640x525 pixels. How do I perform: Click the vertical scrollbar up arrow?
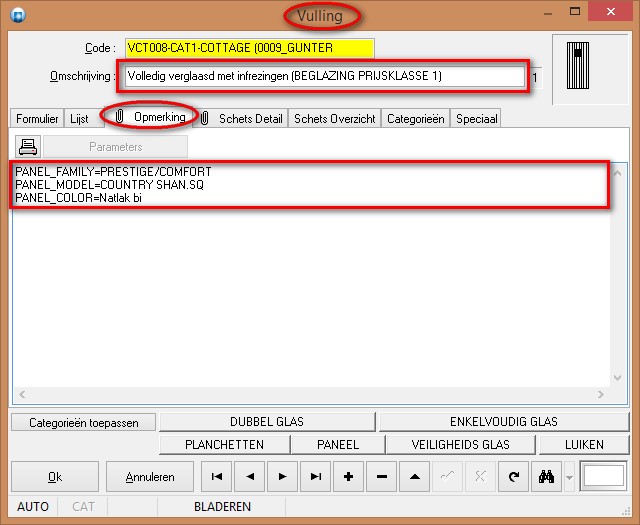(618, 174)
